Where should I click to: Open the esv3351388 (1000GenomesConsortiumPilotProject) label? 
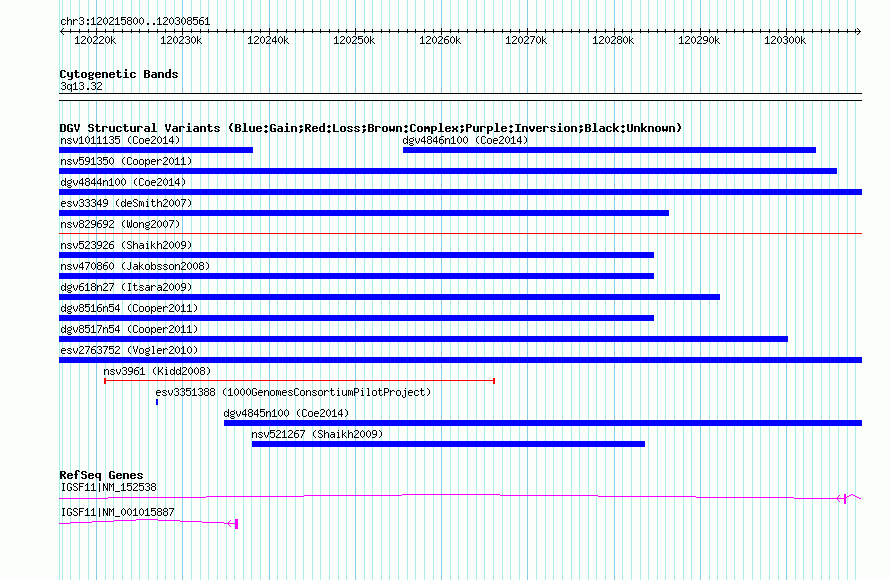point(293,392)
